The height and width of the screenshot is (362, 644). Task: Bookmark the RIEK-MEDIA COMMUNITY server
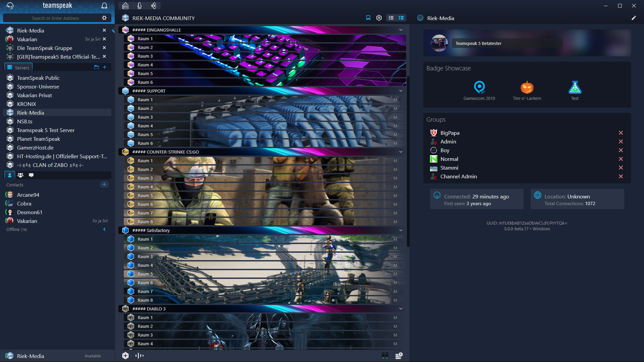pos(368,18)
